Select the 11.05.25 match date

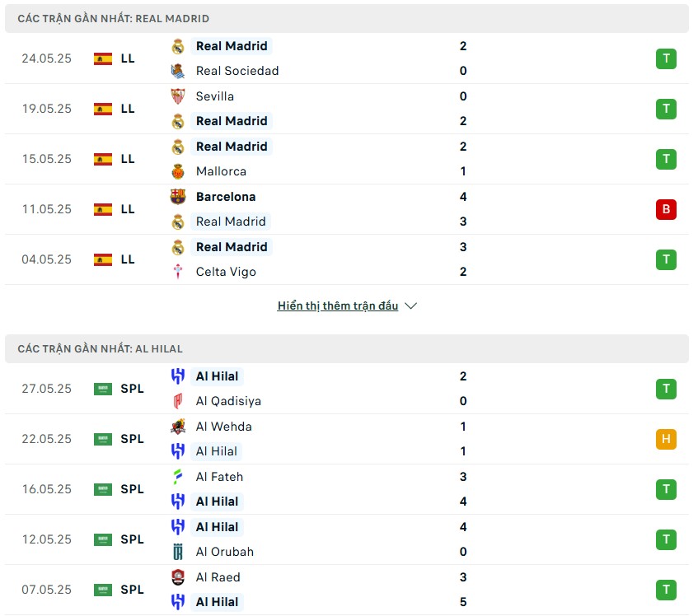47,209
